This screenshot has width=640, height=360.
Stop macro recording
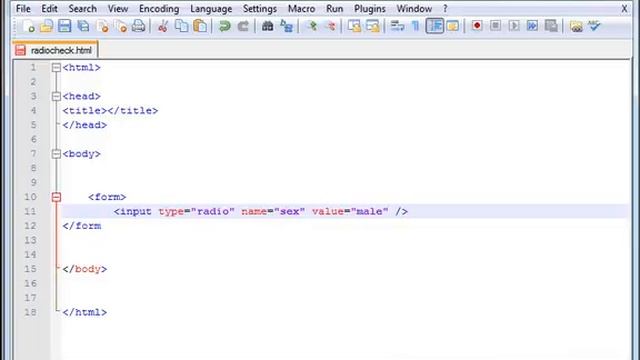495,26
